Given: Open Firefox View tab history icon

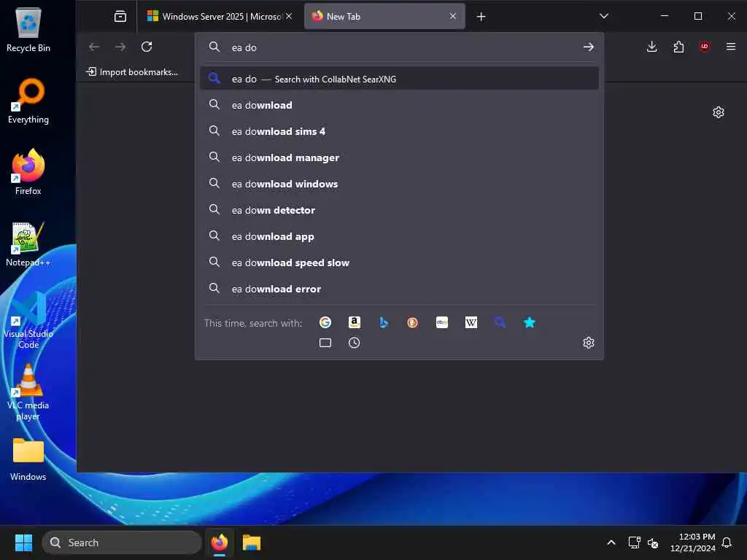Looking at the screenshot, I should coord(120,17).
